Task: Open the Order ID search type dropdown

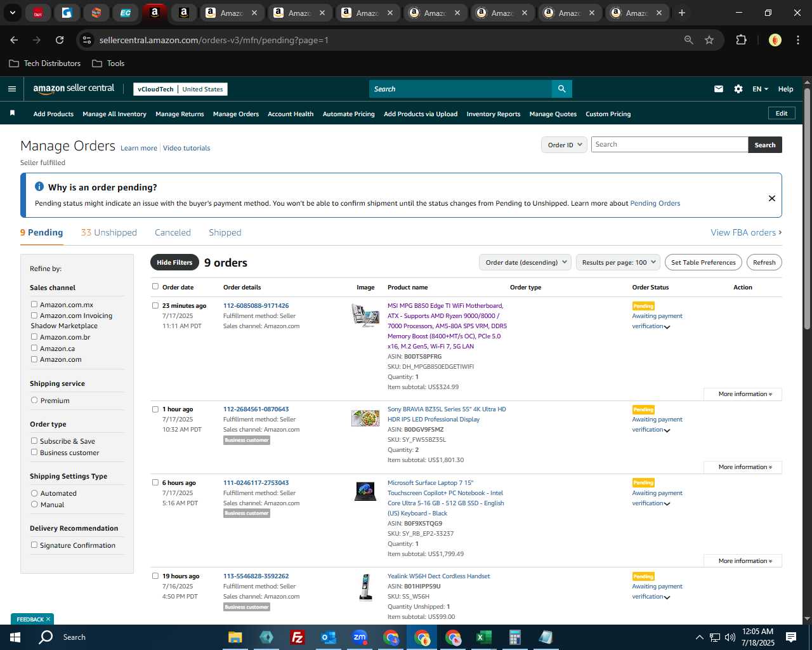Action: click(563, 145)
